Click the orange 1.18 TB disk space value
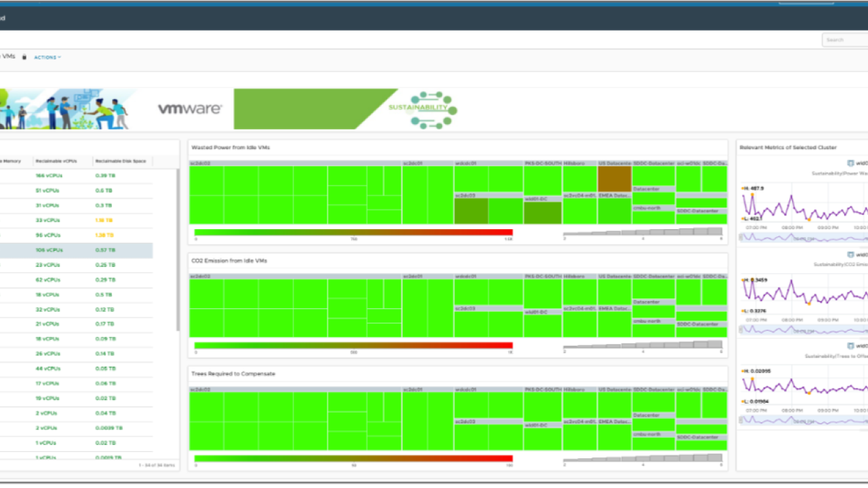The height and width of the screenshot is (488, 868). [x=104, y=220]
